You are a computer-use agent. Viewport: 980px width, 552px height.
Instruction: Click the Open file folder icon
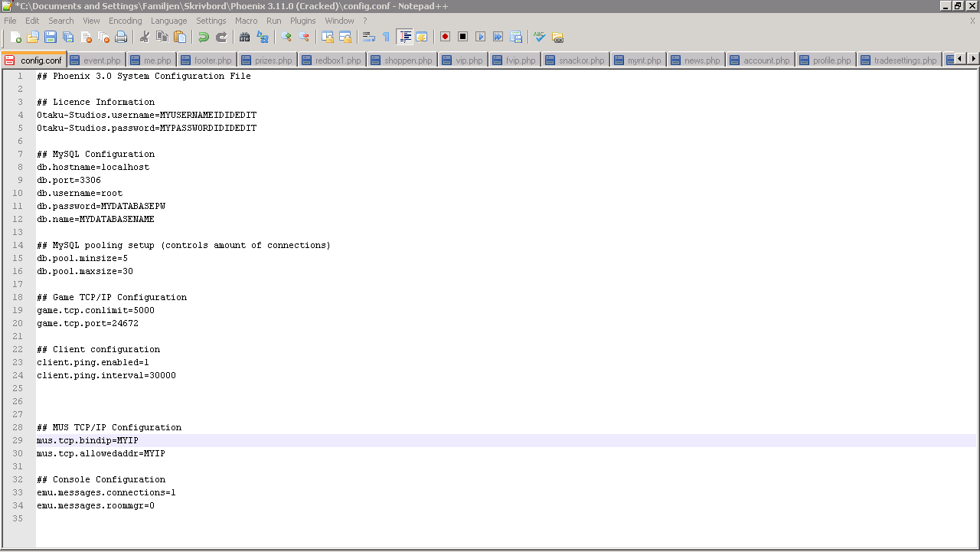click(x=33, y=37)
